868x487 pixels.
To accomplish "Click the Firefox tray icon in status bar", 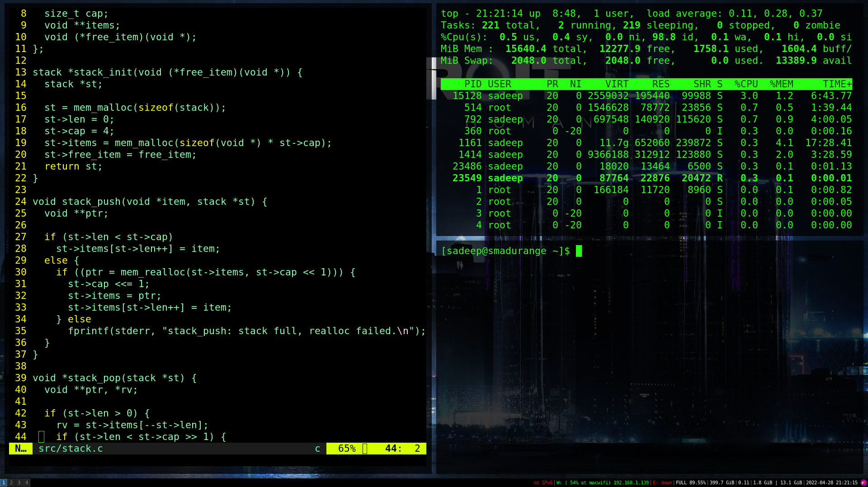I will 863,482.
